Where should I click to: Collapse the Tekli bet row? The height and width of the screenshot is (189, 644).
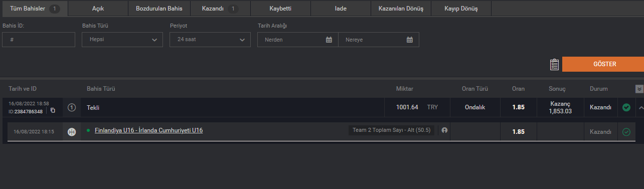click(640, 107)
